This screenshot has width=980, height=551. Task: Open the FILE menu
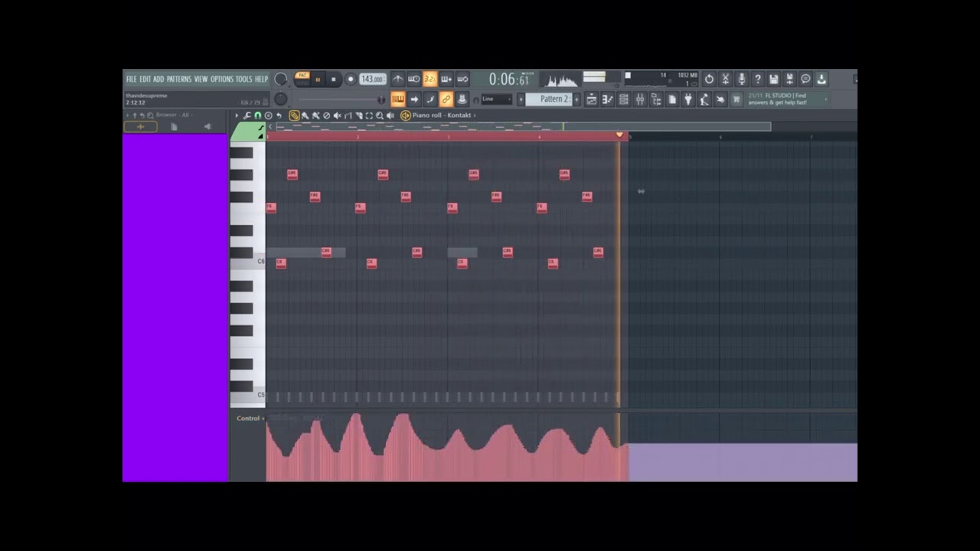[x=131, y=79]
